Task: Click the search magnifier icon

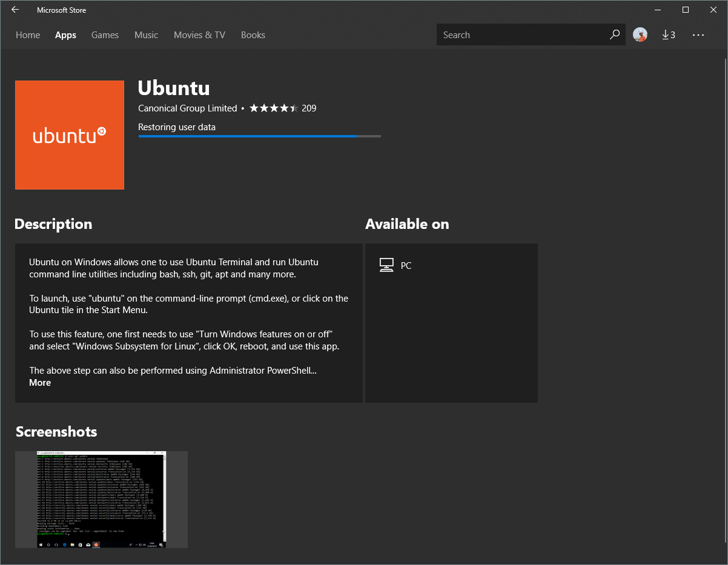Action: [x=615, y=35]
